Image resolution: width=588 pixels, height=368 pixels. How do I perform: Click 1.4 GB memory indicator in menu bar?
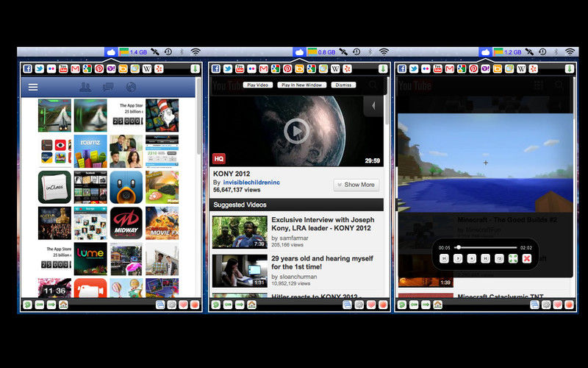[x=133, y=52]
